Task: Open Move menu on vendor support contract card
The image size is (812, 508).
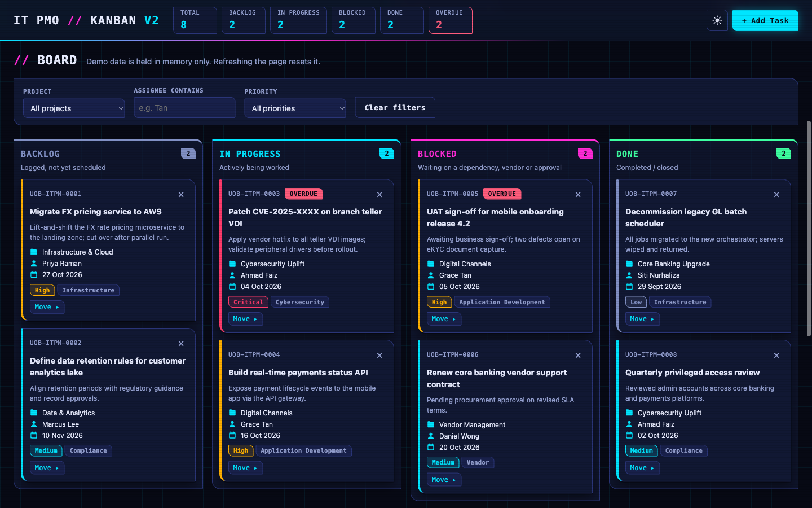Action: (444, 480)
